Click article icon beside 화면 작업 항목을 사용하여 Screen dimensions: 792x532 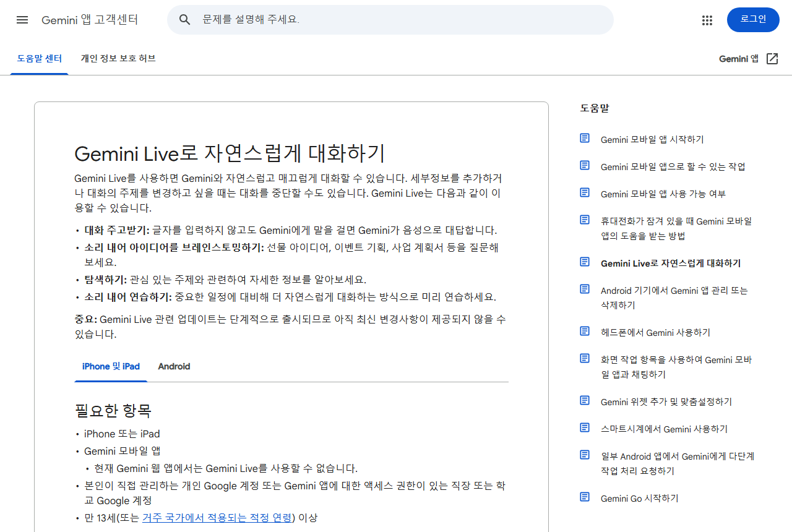coord(585,358)
